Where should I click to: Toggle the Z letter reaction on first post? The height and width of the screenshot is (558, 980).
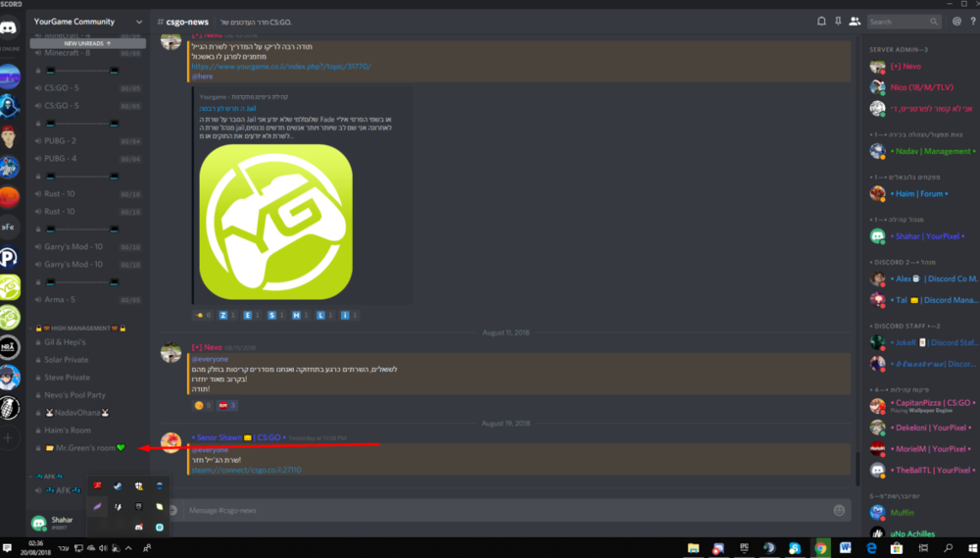coord(226,316)
